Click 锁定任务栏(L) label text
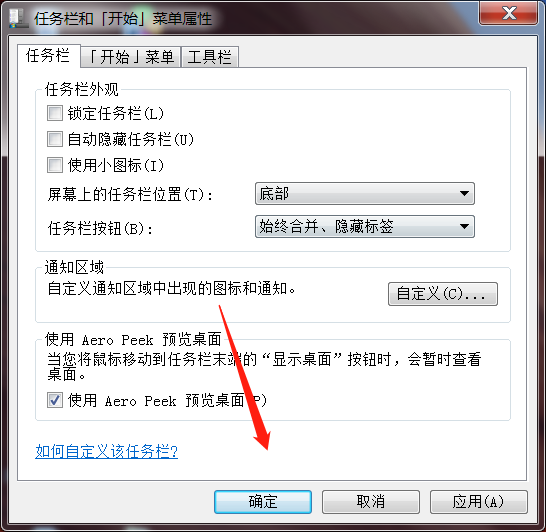This screenshot has height=532, width=546. (116, 114)
